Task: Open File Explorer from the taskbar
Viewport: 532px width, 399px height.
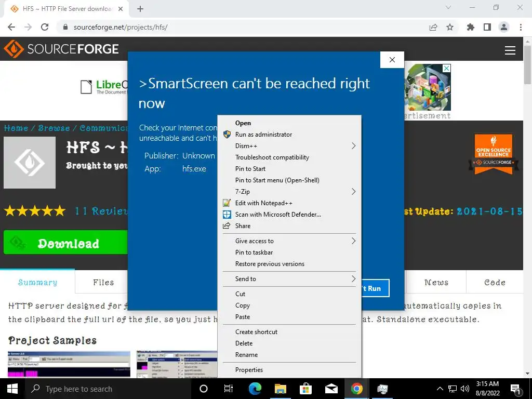Action: 281,389
